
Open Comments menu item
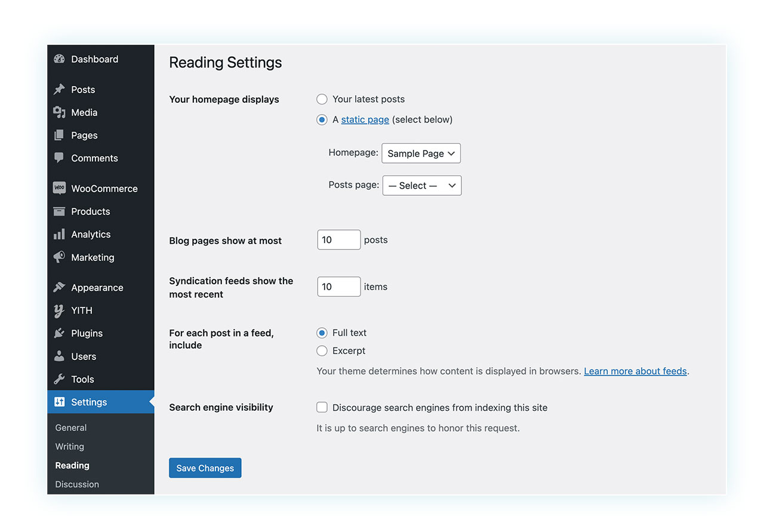tap(101, 158)
